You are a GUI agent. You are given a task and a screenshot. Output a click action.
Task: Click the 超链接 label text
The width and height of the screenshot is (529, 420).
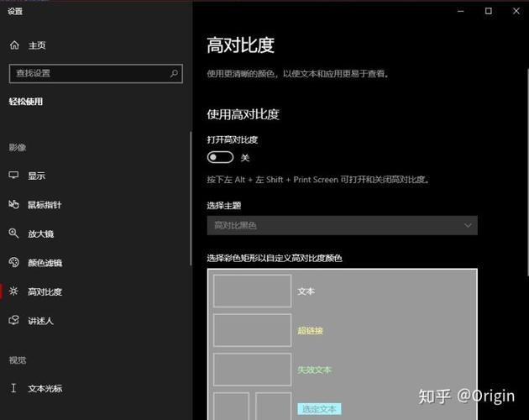click(x=310, y=330)
